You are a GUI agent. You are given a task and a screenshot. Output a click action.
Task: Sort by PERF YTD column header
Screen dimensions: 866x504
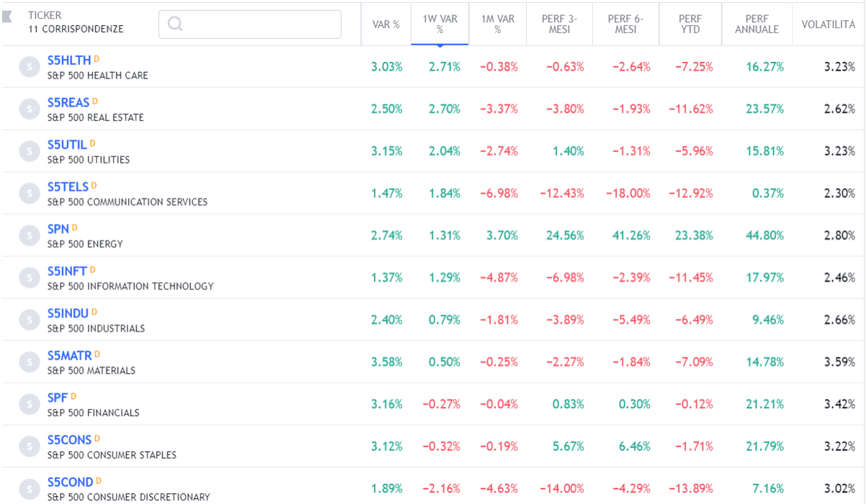(690, 24)
